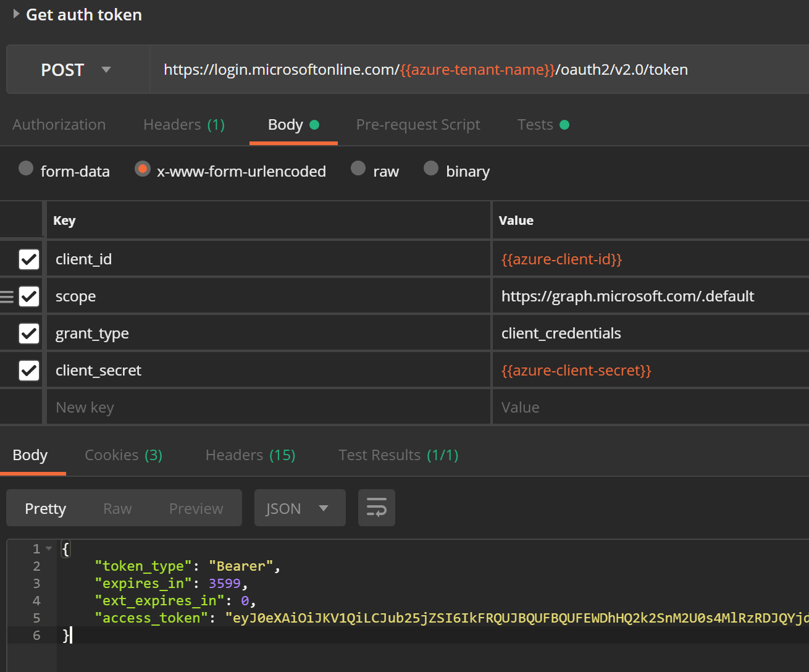Collapse the JSON response at line 1
The image size is (809, 672).
48,548
